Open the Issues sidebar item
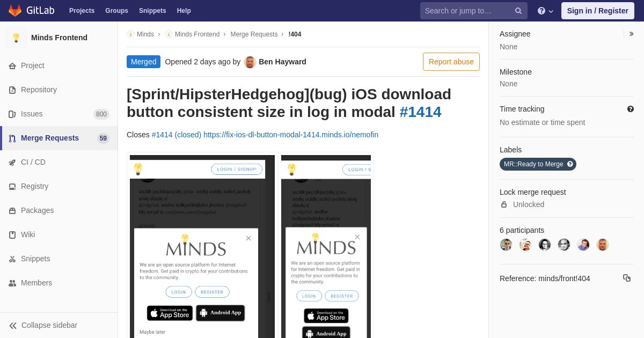 59,114
